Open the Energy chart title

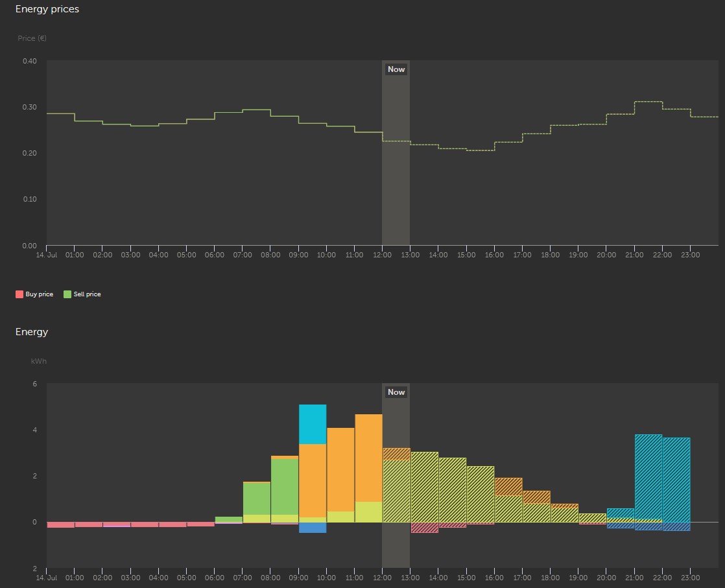(31, 331)
